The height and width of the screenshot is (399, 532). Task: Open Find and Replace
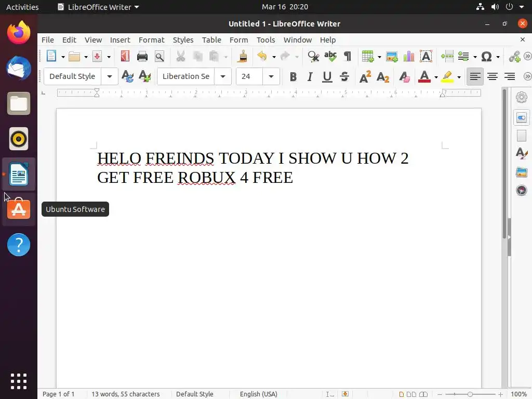pyautogui.click(x=313, y=56)
